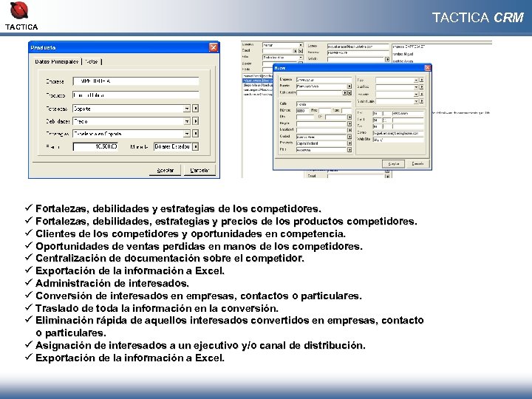Image resolution: width=532 pixels, height=399 pixels.
Task: Open the Estrategias dropdown arrow
Action: pyautogui.click(x=187, y=134)
